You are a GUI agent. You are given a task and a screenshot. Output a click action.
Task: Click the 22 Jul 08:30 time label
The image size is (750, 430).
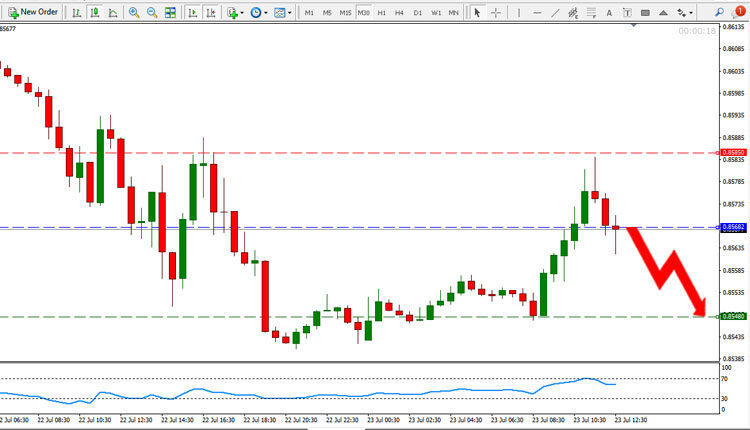tap(54, 420)
